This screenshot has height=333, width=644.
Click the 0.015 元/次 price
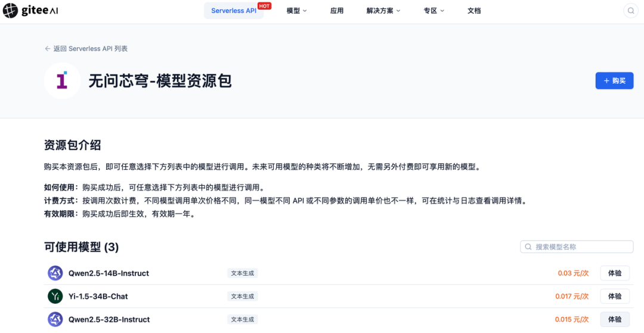[572, 319]
